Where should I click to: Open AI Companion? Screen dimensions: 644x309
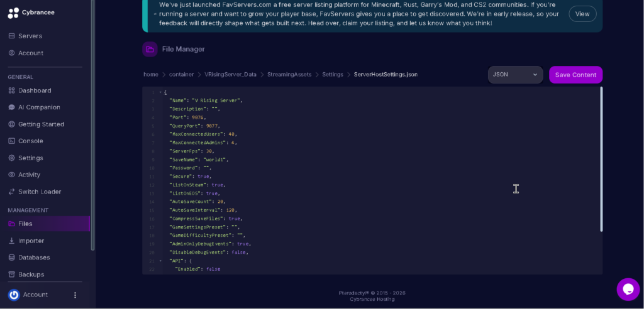pyautogui.click(x=39, y=107)
